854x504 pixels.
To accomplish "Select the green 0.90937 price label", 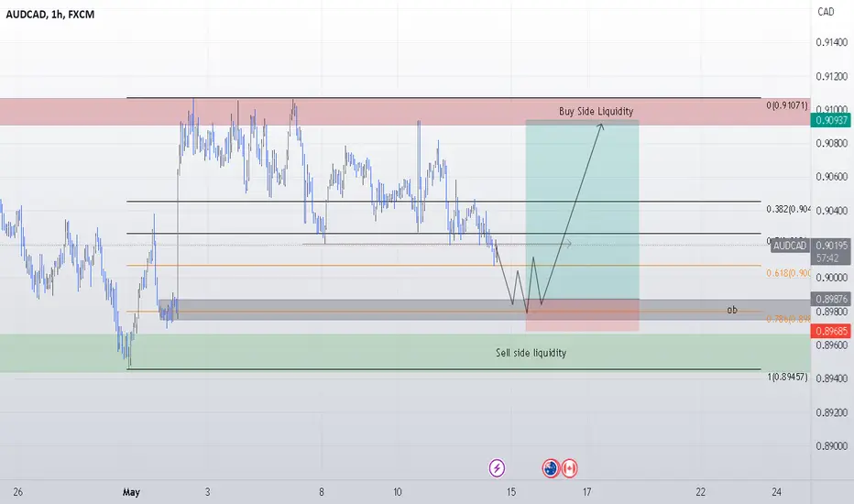I will click(830, 120).
